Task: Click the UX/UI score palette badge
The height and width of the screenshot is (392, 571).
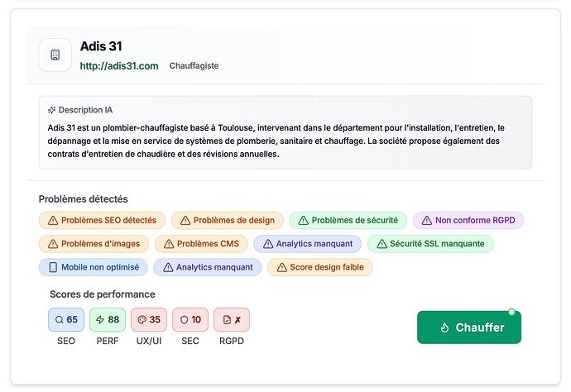Action: (149, 320)
